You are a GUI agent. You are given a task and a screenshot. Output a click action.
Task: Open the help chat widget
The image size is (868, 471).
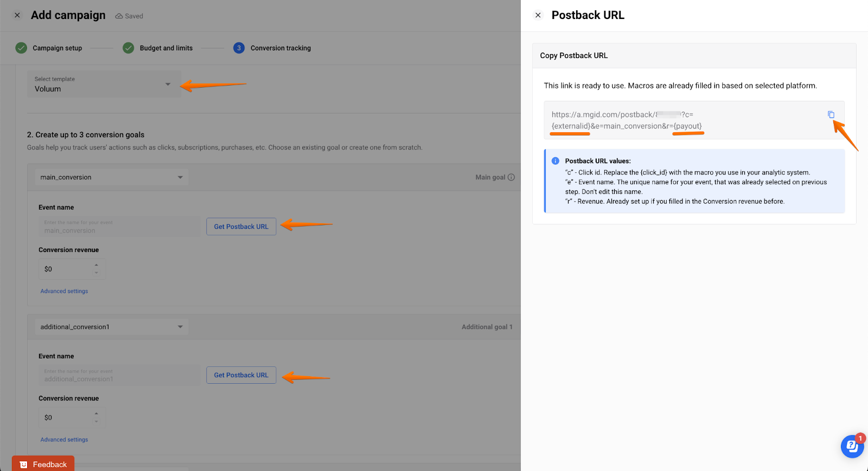tap(852, 446)
